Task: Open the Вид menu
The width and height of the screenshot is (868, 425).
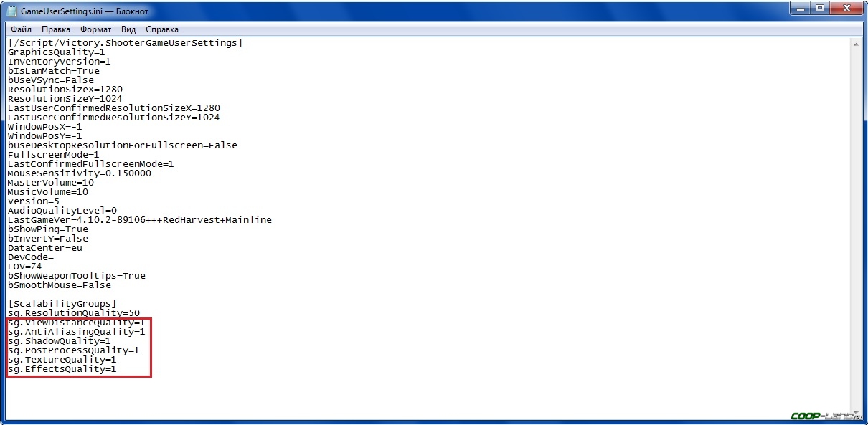Action: [x=128, y=29]
